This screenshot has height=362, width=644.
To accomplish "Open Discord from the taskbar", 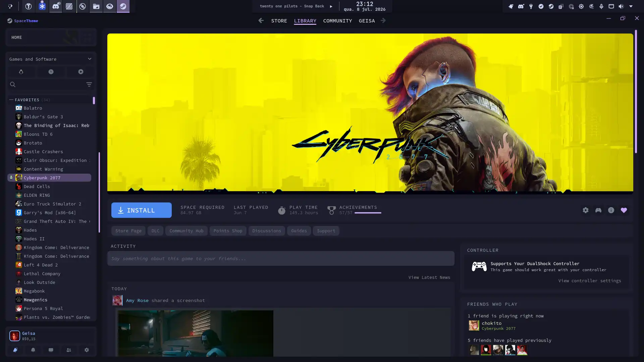I will pos(56,6).
